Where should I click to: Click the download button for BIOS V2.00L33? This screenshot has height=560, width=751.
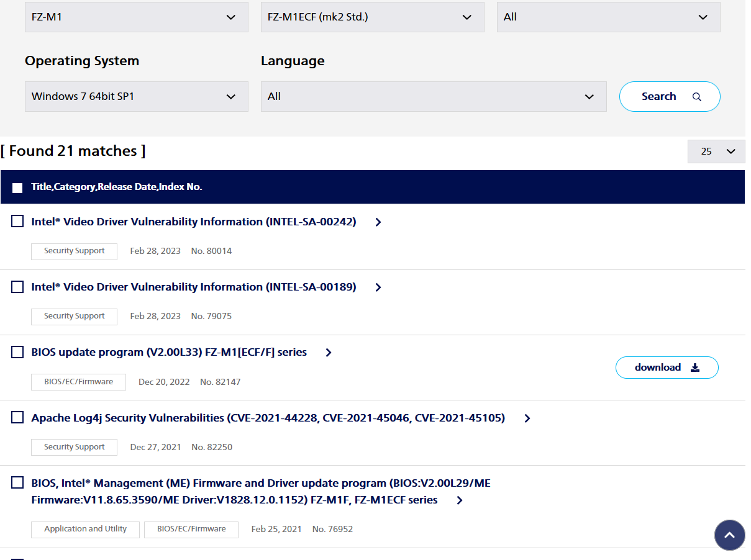(x=667, y=368)
